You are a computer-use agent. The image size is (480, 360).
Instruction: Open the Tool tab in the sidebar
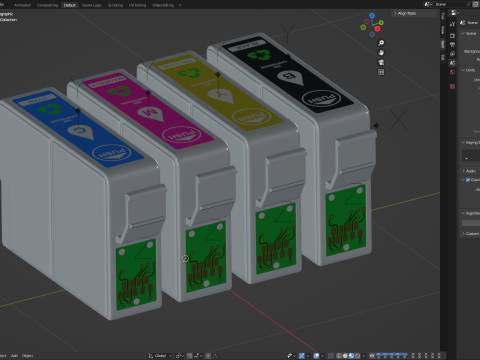click(x=443, y=16)
